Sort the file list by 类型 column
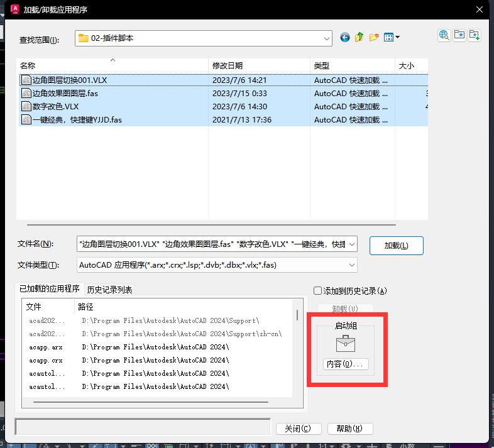 353,65
